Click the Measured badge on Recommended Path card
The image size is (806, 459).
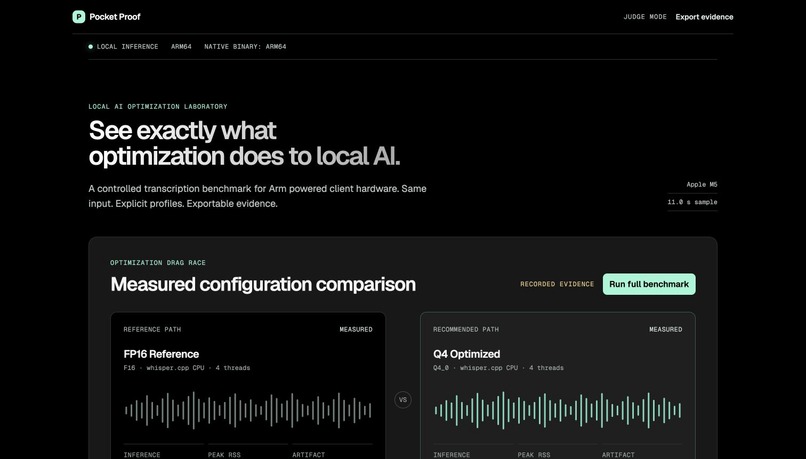pos(666,329)
